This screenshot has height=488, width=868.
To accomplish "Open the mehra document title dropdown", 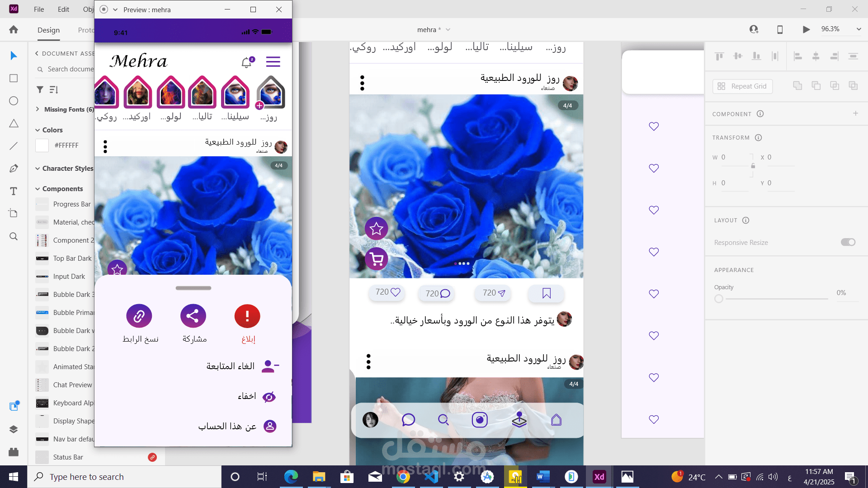I will pos(448,29).
